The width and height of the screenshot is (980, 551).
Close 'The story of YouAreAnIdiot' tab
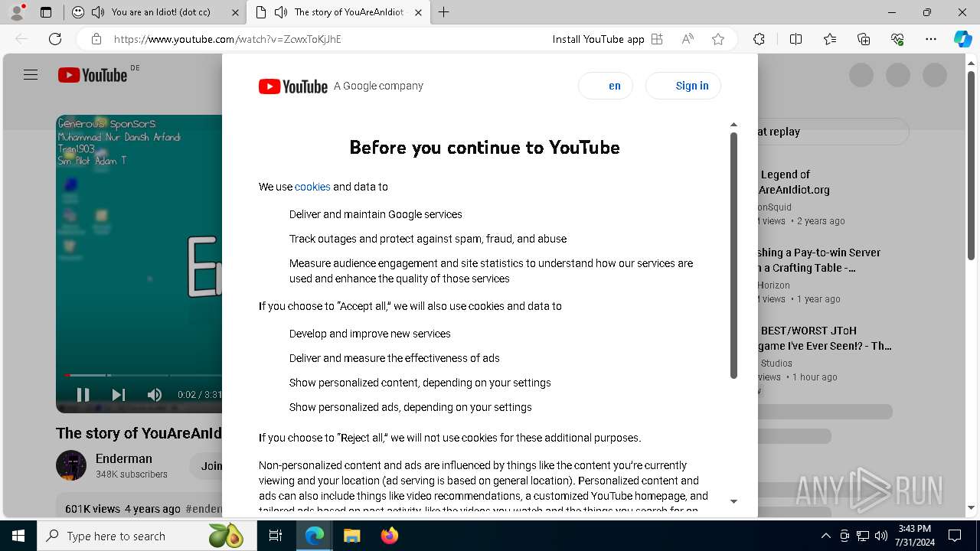[418, 12]
